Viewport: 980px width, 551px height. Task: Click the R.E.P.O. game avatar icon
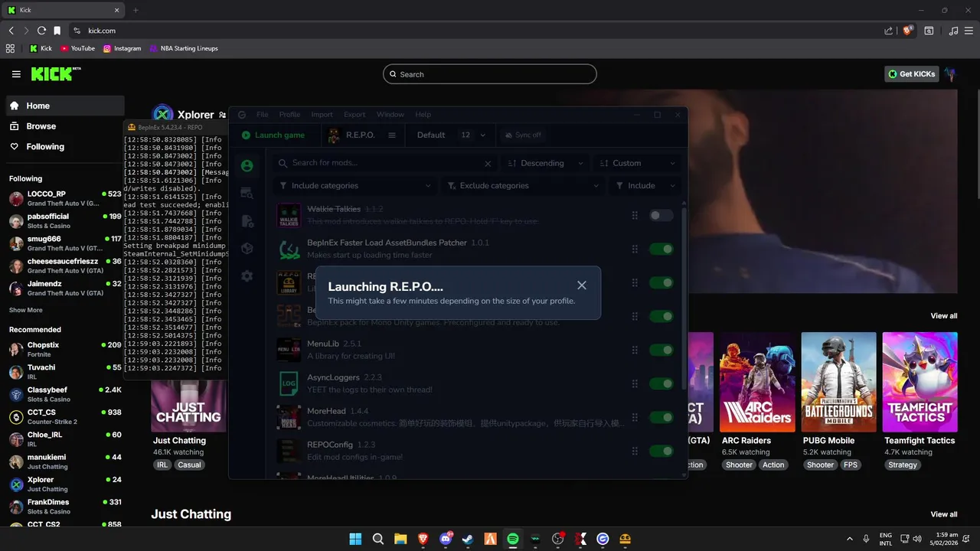334,135
